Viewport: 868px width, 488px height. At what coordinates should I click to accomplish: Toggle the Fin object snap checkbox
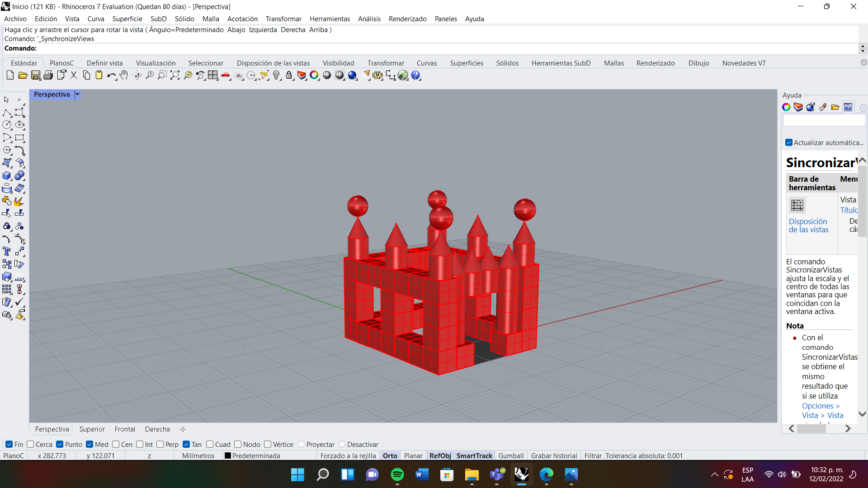(9, 444)
